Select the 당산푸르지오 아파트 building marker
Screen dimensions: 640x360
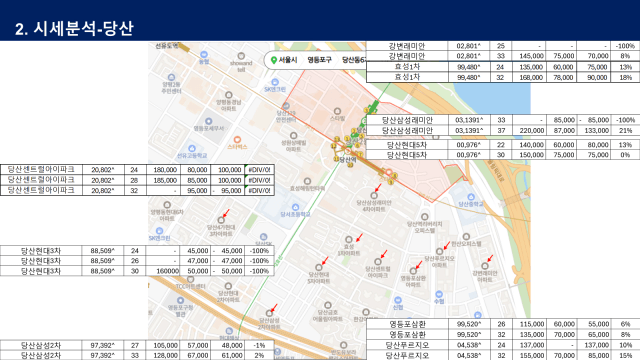pyautogui.click(x=439, y=251)
